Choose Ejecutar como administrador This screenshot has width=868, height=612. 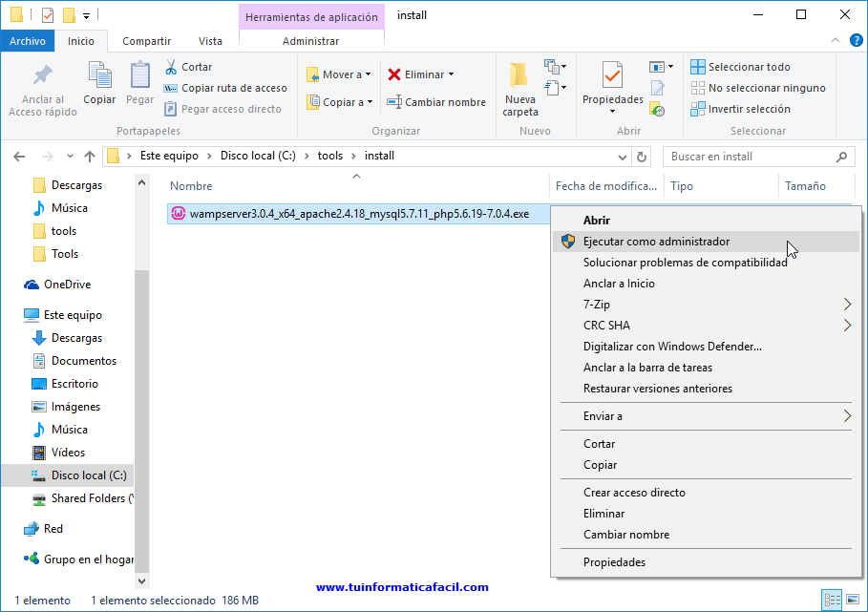pyautogui.click(x=706, y=242)
